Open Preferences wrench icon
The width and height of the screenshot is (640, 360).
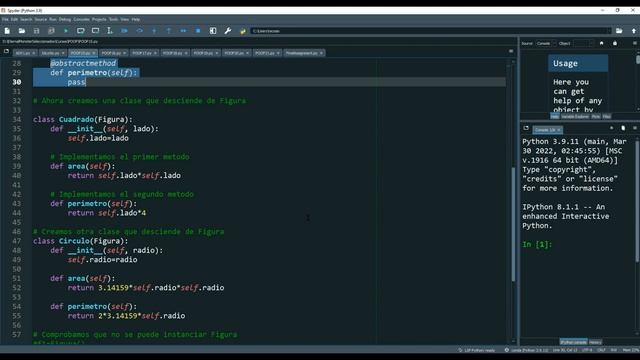228,31
